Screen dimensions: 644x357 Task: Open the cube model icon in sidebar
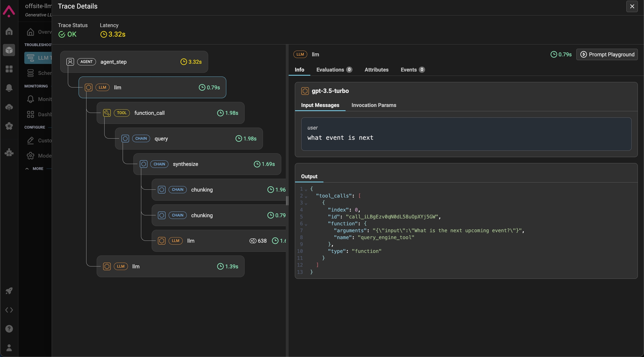pyautogui.click(x=9, y=50)
